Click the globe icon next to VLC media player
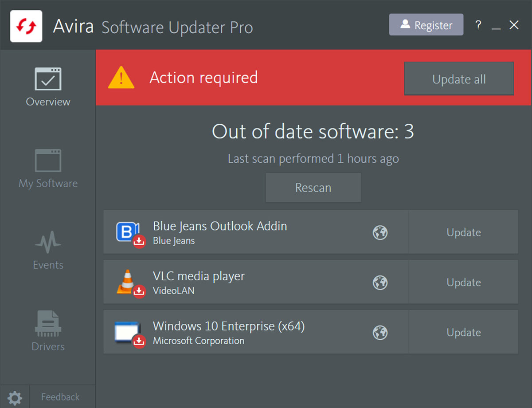 (x=380, y=282)
